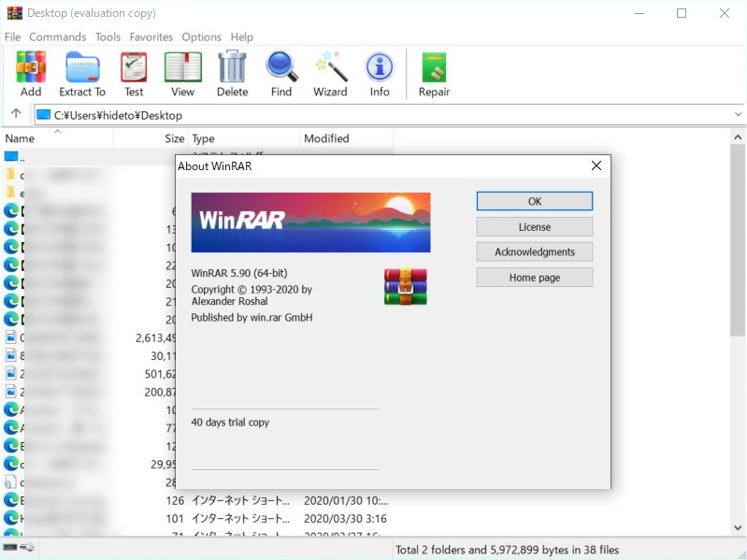Click the WinRAR banner image in About dialog

pyautogui.click(x=310, y=223)
